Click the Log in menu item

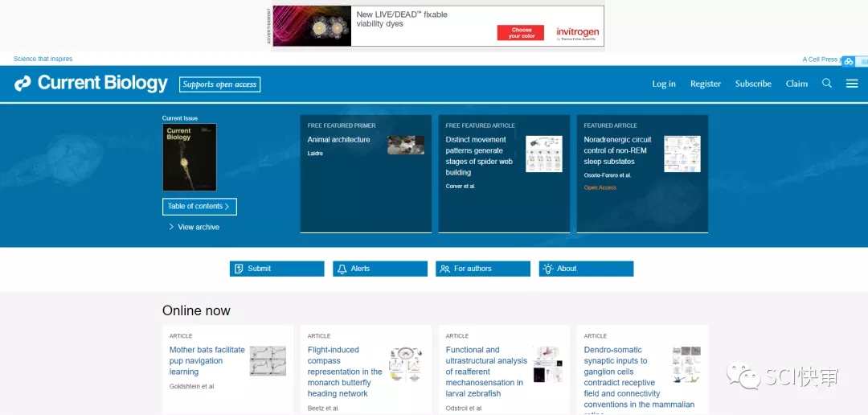coord(664,84)
